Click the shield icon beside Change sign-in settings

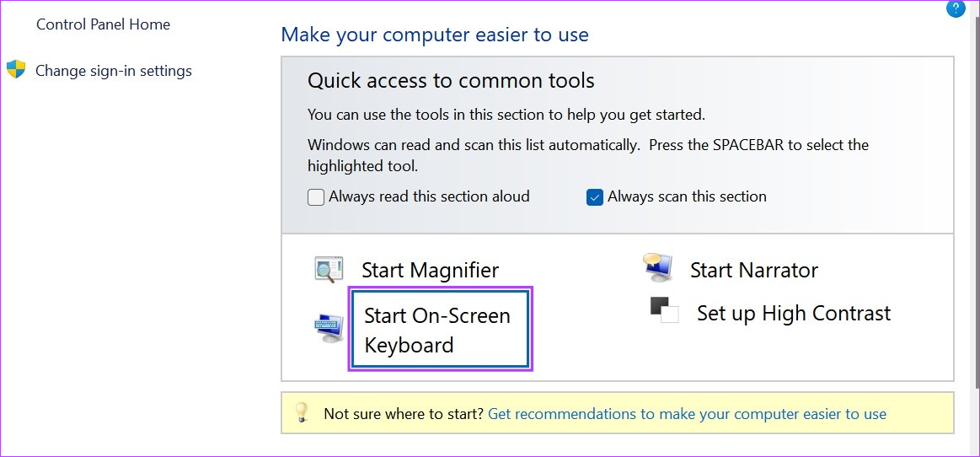click(16, 69)
